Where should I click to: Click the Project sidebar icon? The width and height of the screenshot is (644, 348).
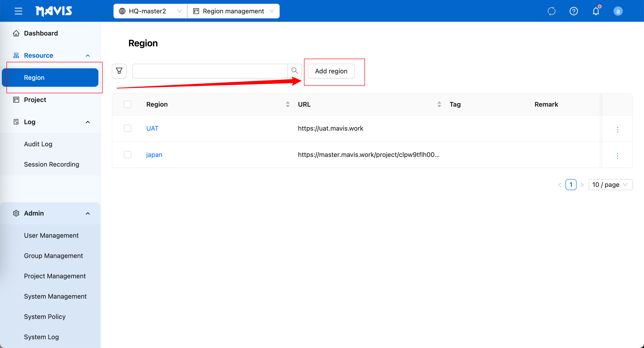(16, 100)
